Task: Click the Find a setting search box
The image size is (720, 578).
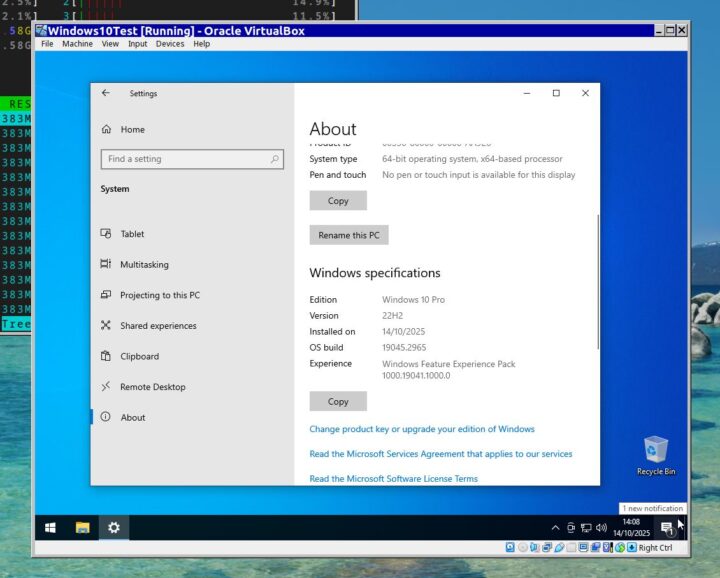Action: [192, 159]
